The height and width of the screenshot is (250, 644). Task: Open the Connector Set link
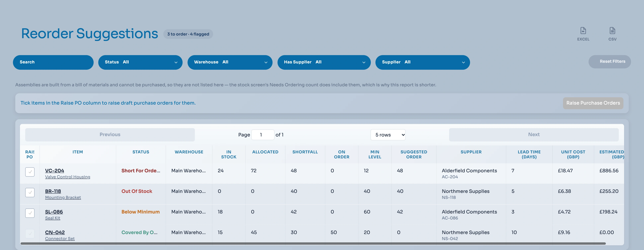pos(60,239)
